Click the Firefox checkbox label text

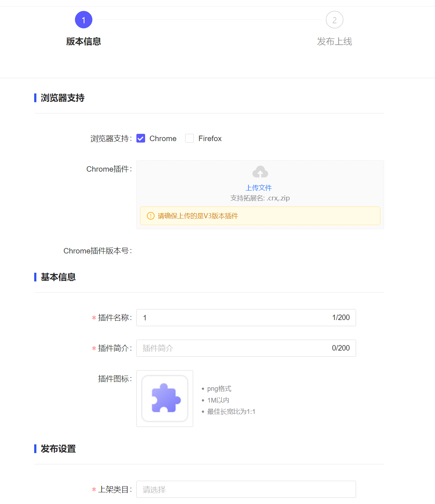(x=210, y=139)
